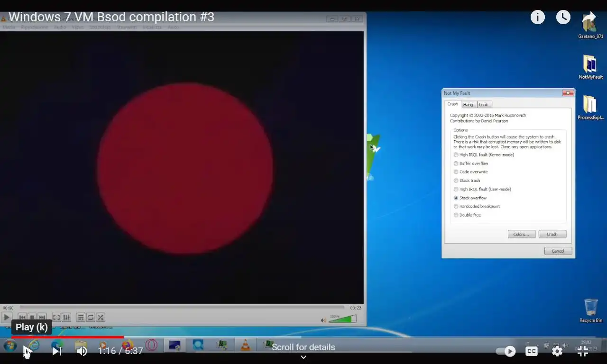607x364 pixels.
Task: Click the Crash button
Action: point(552,234)
